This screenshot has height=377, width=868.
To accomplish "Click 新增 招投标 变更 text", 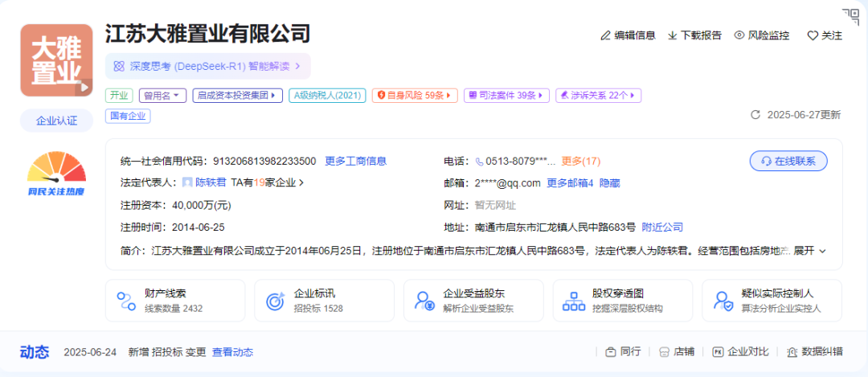I will (x=167, y=352).
